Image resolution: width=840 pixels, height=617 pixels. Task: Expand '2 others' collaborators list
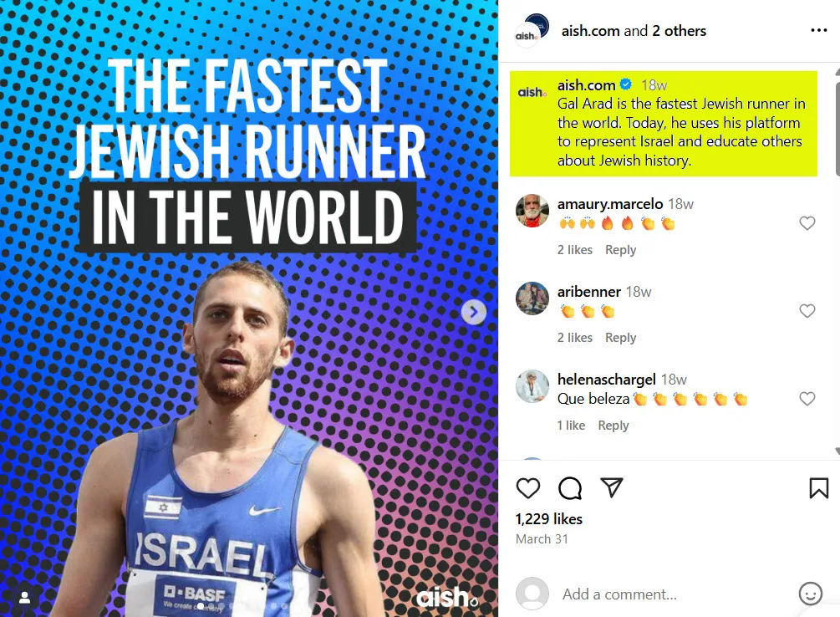click(679, 31)
